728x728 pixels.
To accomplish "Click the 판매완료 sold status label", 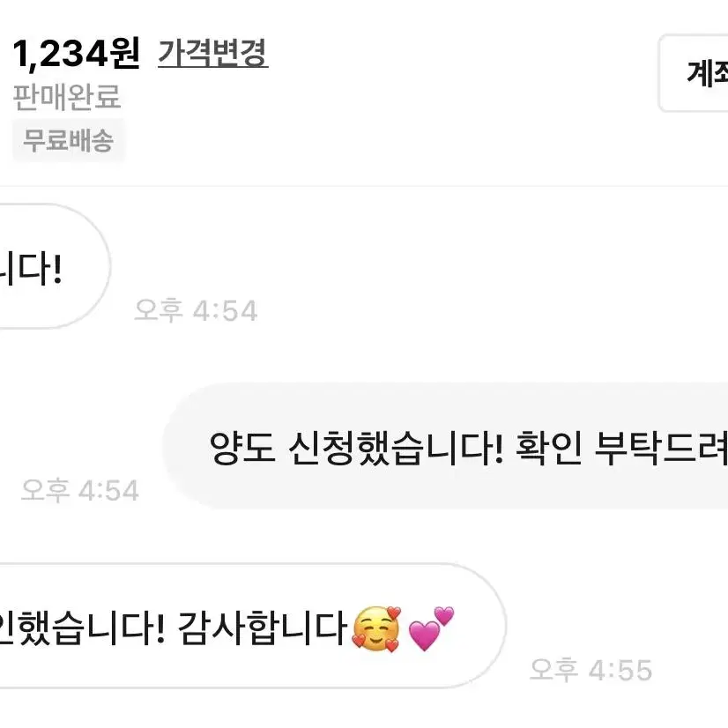I will point(67,97).
